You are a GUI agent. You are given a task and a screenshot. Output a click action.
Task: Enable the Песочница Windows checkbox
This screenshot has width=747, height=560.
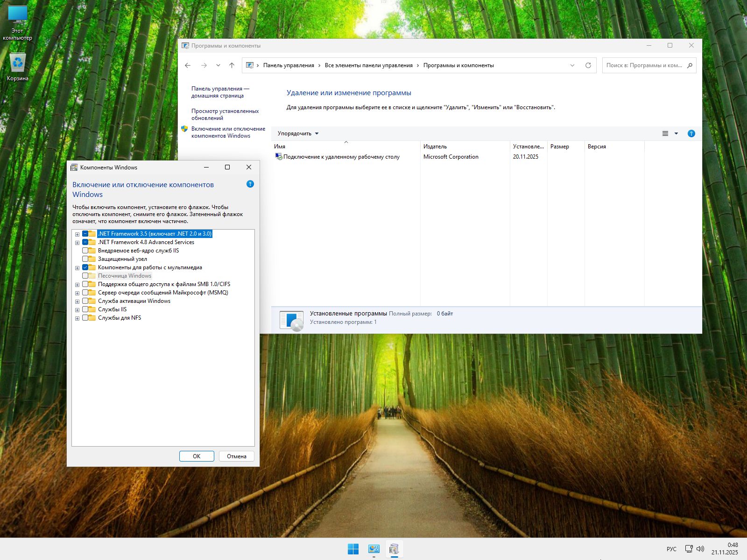pyautogui.click(x=85, y=276)
